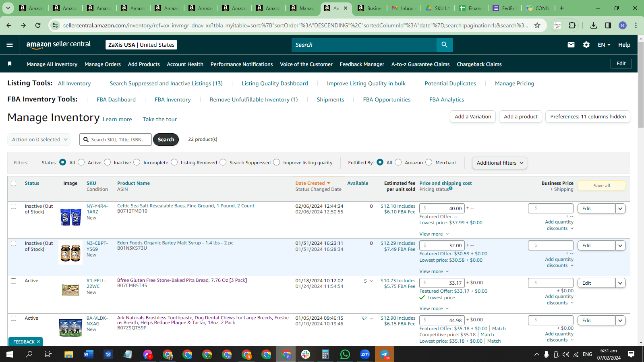Image resolution: width=644 pixels, height=362 pixels.
Task: Go back to the previous page
Action: point(9,25)
